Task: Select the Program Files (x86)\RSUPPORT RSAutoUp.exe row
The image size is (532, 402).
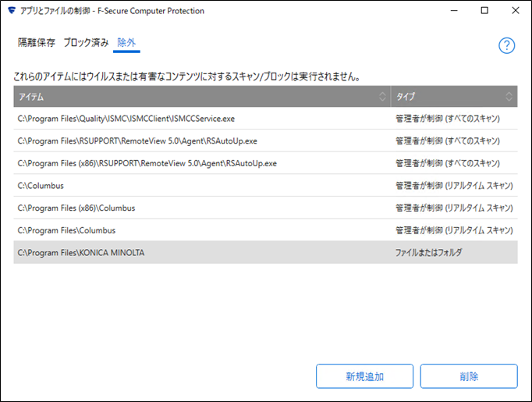Action: [266, 163]
